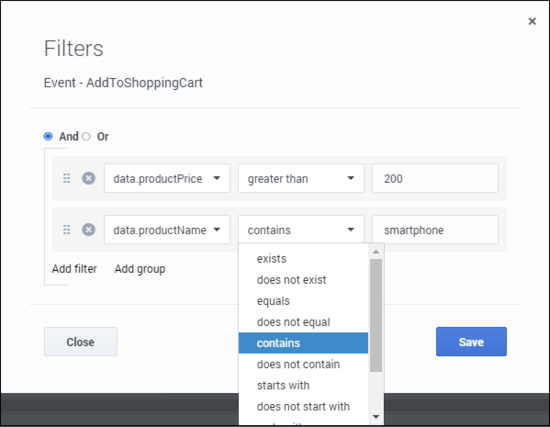Open the greater than operator dropdown
This screenshot has height=427, width=550.
pos(301,178)
